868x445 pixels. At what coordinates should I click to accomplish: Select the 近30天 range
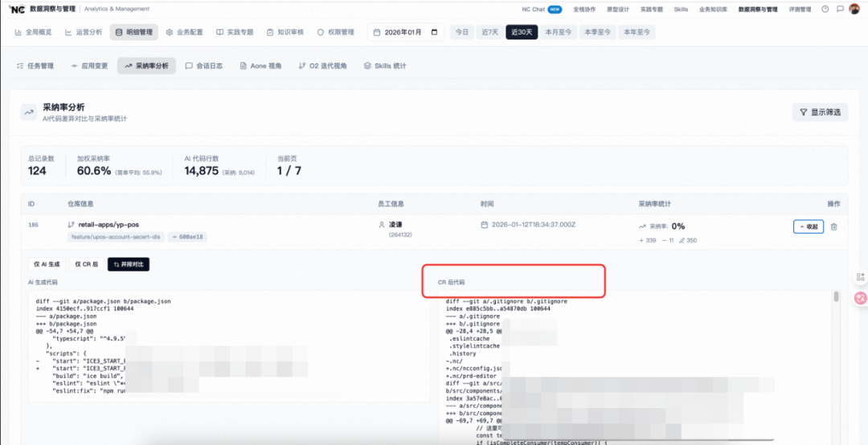(x=522, y=32)
